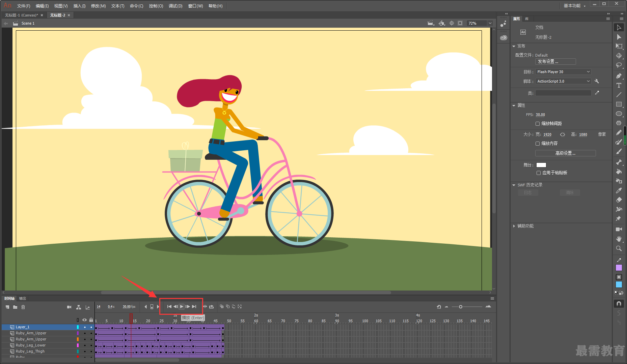
Task: Click eye icon to hide all layers
Action: click(x=84, y=320)
